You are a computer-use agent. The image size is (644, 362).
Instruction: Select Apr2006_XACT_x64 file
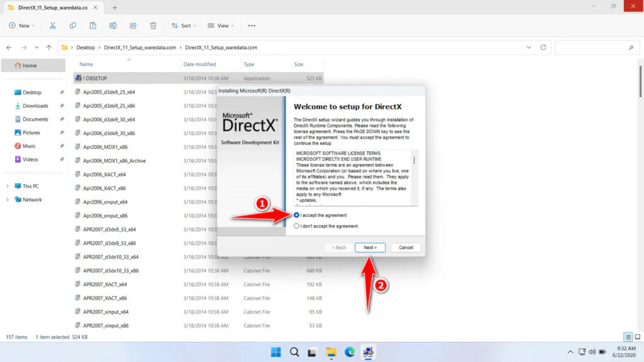(104, 175)
